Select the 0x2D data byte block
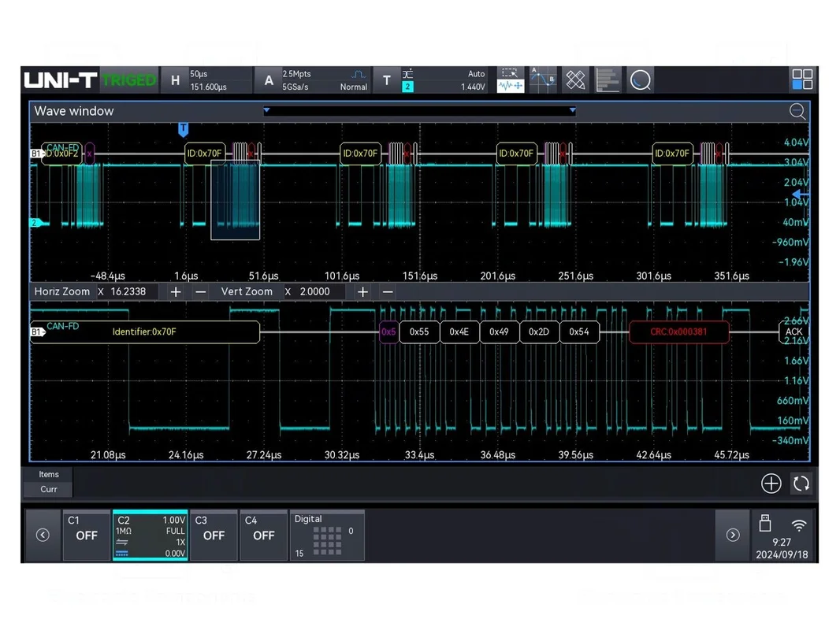 539,332
